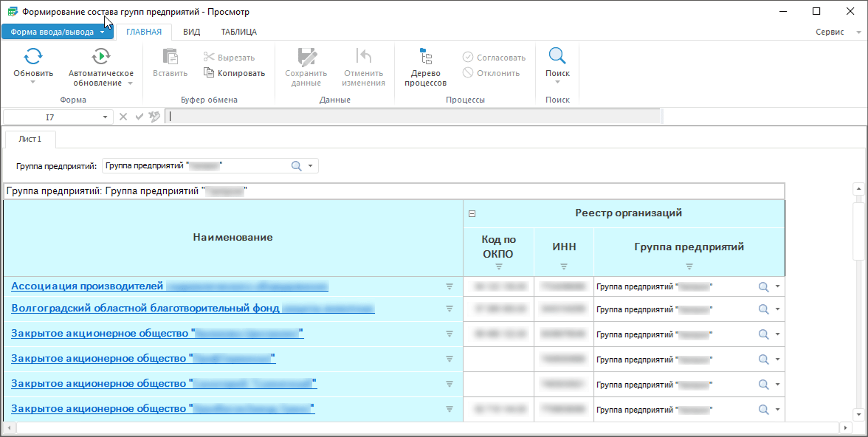Open the Ассоциация производителей link
868x437 pixels.
tap(87, 286)
